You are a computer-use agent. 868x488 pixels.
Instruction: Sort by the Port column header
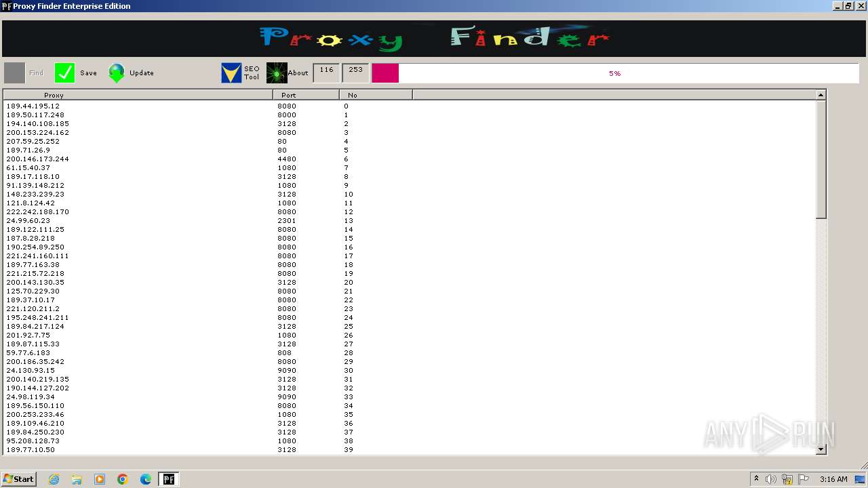(x=307, y=95)
